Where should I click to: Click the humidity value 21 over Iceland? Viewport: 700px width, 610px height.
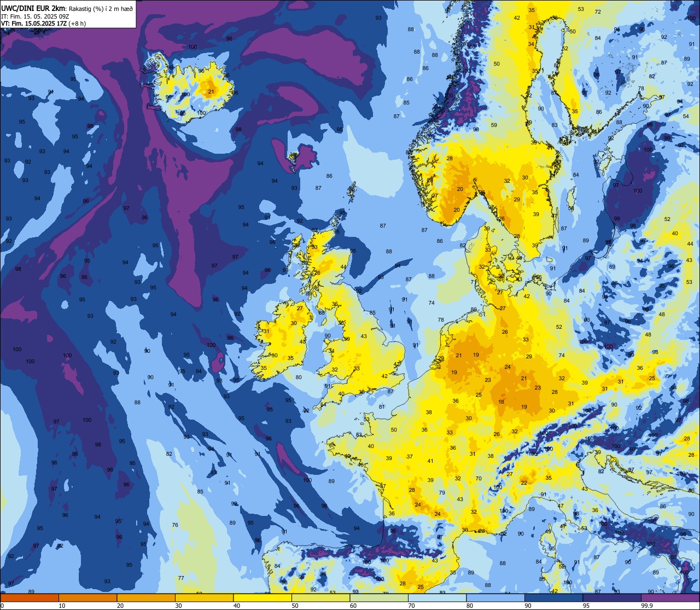point(211,91)
